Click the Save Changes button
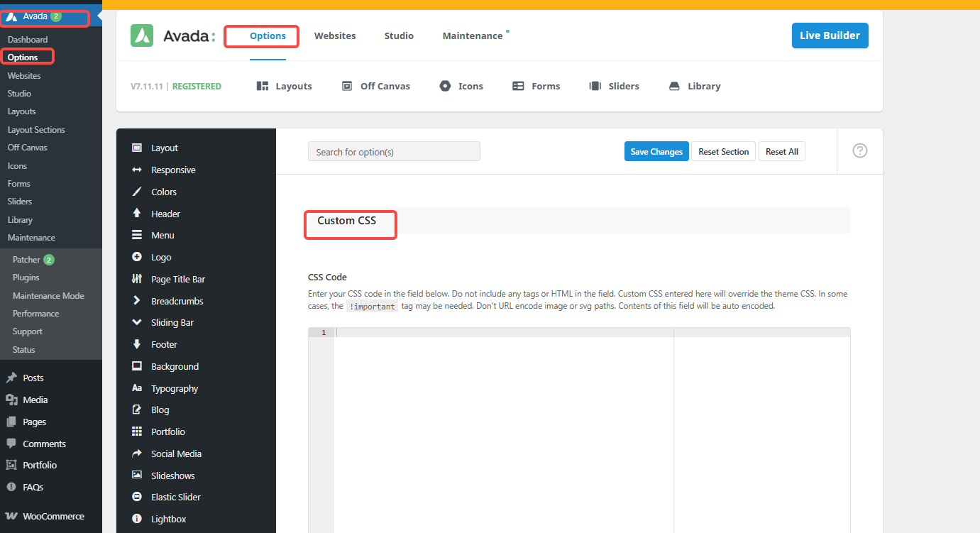This screenshot has height=533, width=980. click(x=656, y=151)
